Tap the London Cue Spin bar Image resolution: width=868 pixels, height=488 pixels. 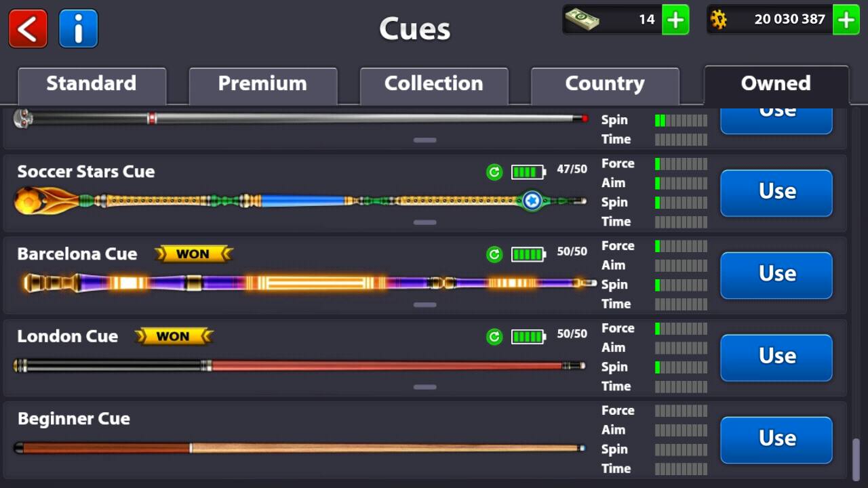[681, 367]
